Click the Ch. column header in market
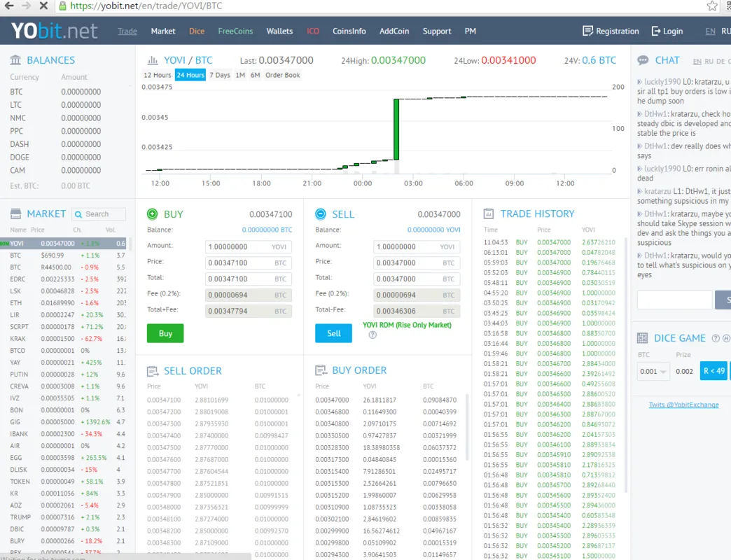Image resolution: width=731 pixels, height=560 pixels. (x=77, y=230)
